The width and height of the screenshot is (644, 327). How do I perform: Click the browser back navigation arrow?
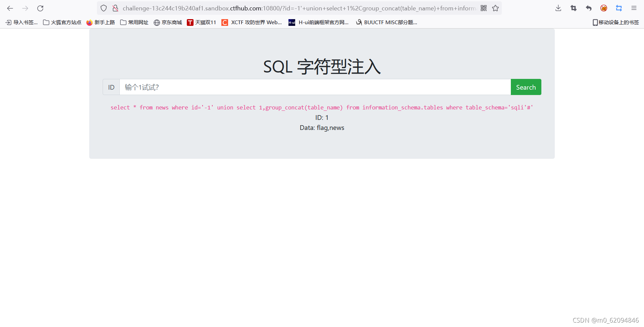pos(10,8)
